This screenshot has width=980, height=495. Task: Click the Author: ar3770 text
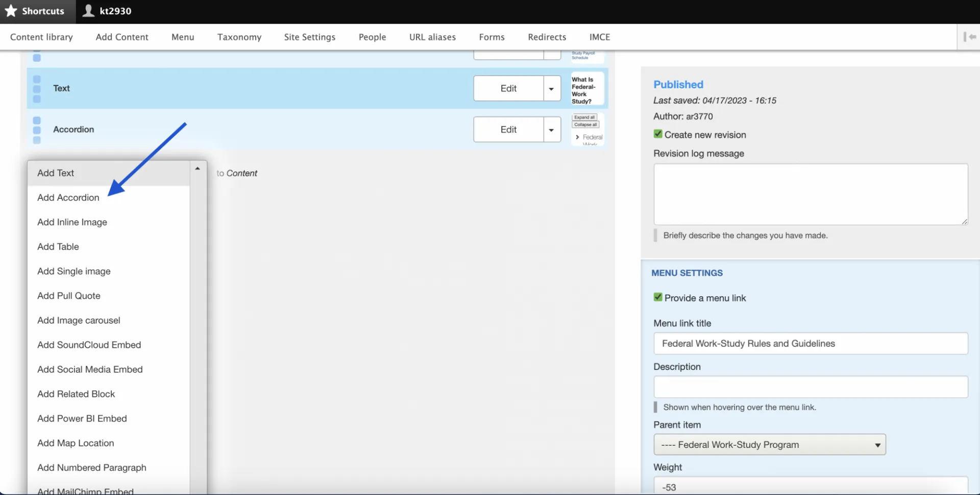[683, 116]
